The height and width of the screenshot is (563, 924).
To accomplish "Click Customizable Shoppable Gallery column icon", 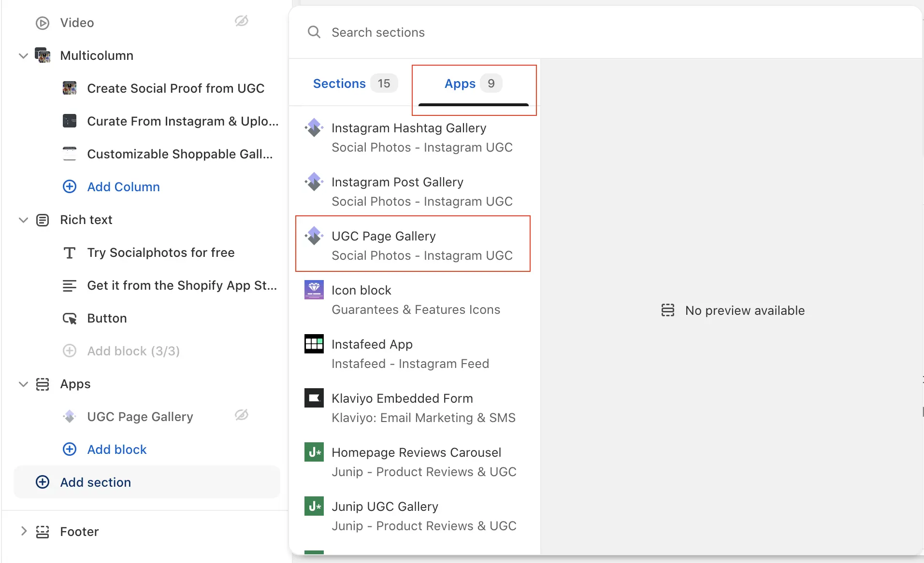I will (70, 154).
